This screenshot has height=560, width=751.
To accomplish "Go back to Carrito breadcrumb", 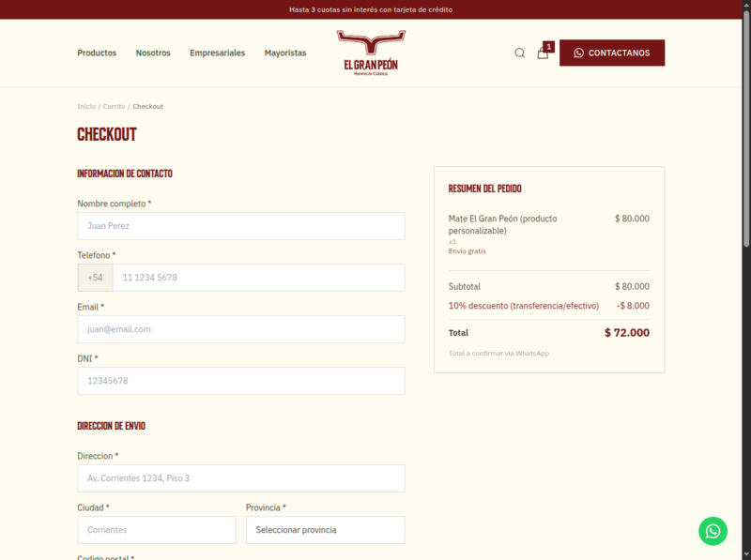I will point(114,107).
